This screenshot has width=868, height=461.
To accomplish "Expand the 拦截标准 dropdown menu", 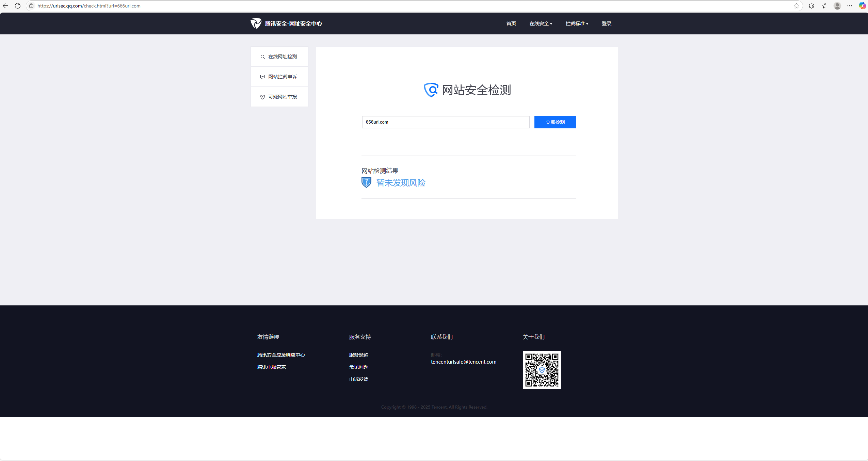I will (577, 23).
